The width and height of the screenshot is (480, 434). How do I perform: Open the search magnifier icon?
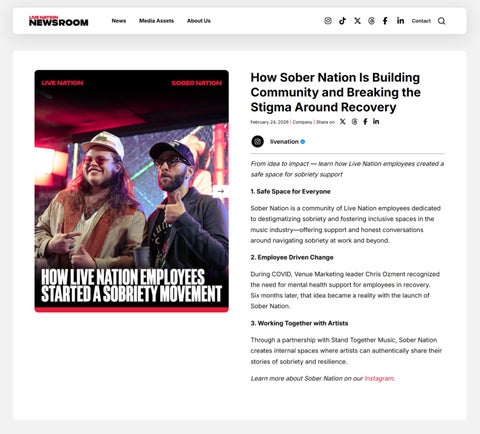pyautogui.click(x=441, y=21)
